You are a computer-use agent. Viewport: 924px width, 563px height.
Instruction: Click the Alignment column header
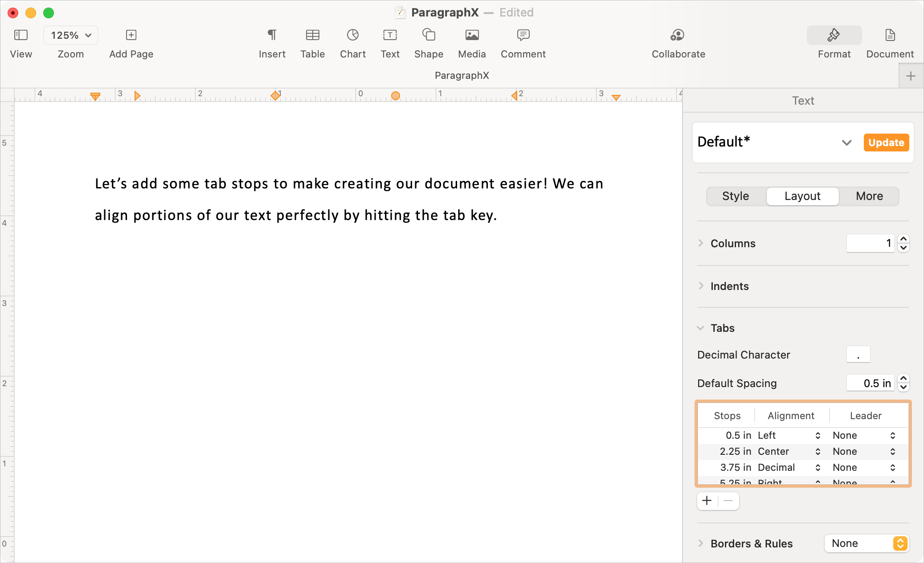tap(791, 416)
